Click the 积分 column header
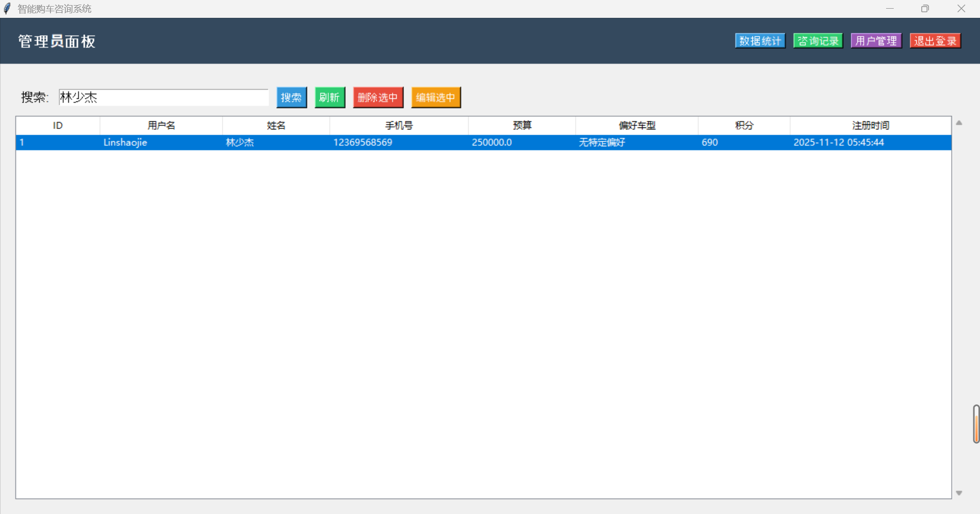The height and width of the screenshot is (514, 980). [x=744, y=125]
